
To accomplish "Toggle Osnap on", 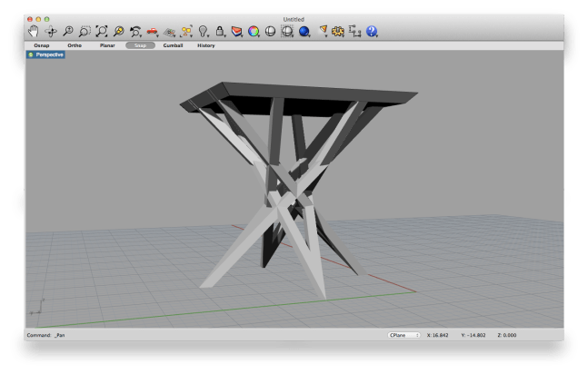I will pos(42,45).
